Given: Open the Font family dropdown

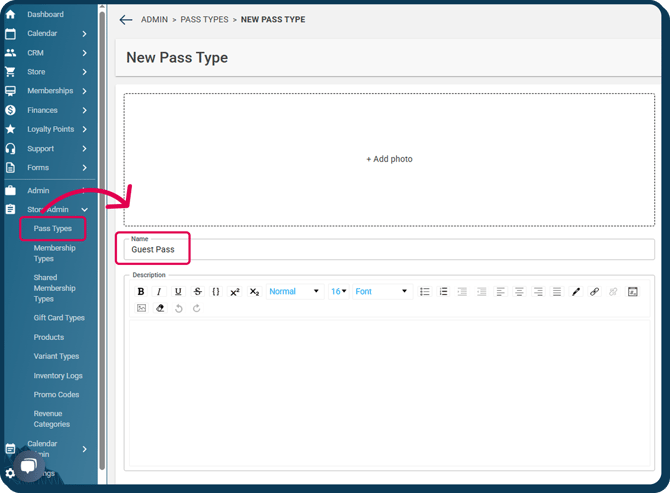Looking at the screenshot, I should 382,292.
